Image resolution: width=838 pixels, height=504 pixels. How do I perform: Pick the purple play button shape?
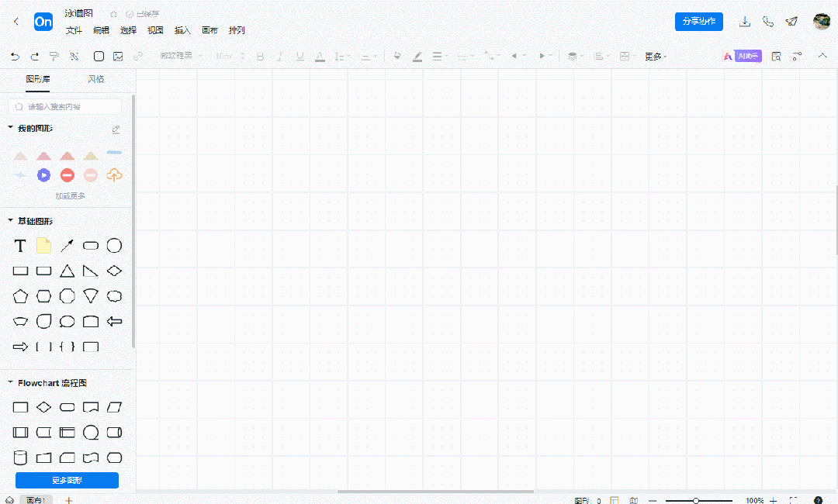coord(43,175)
